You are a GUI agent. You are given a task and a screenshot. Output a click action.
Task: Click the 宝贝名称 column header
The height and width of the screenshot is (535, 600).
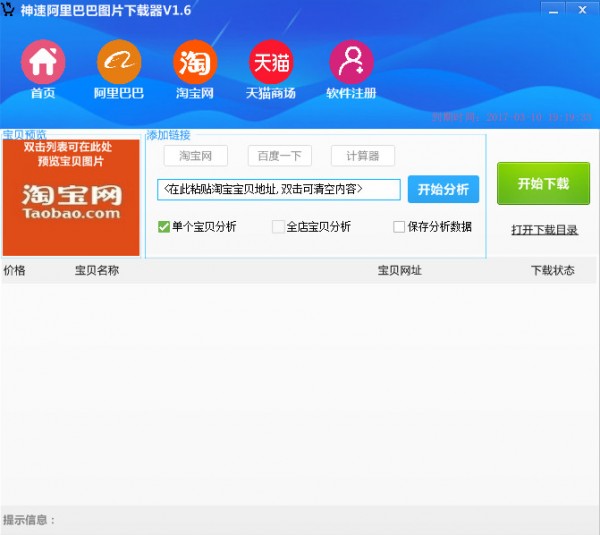tap(97, 271)
